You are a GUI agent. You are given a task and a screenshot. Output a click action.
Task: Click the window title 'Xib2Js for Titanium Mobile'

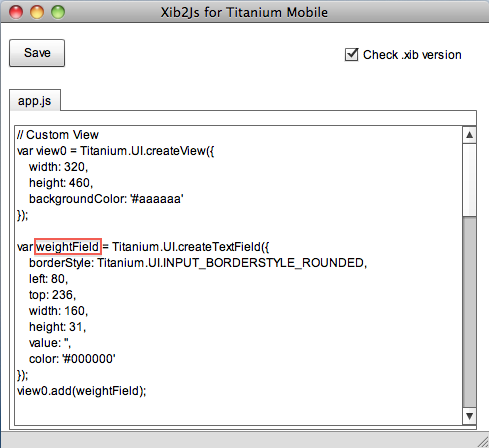(244, 12)
